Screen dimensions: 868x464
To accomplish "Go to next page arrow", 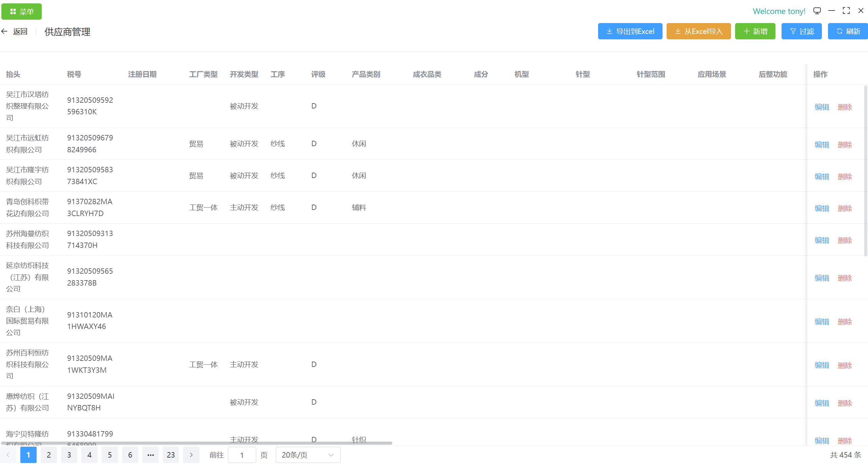I will click(x=191, y=455).
